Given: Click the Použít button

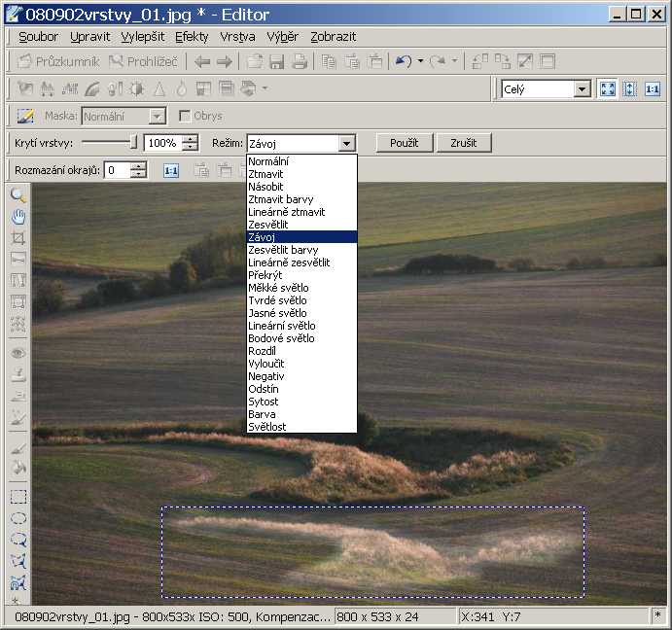Looking at the screenshot, I should (404, 143).
